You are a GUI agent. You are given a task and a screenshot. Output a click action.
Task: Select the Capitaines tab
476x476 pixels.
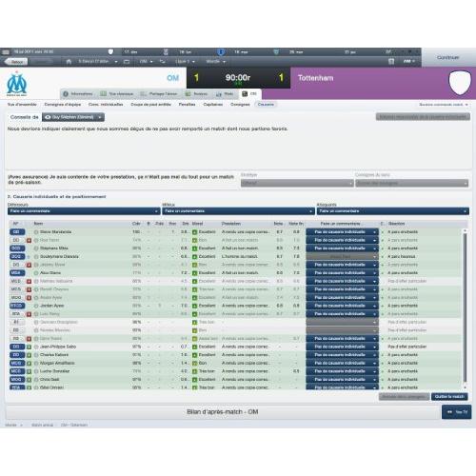pos(213,105)
